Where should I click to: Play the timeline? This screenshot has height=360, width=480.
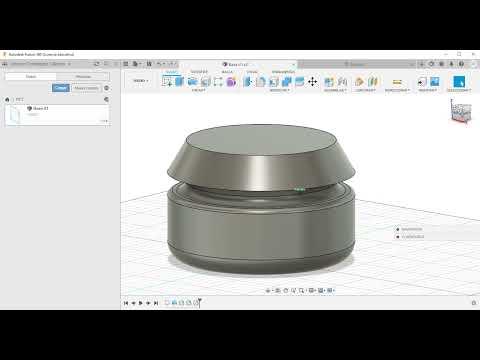tap(141, 303)
